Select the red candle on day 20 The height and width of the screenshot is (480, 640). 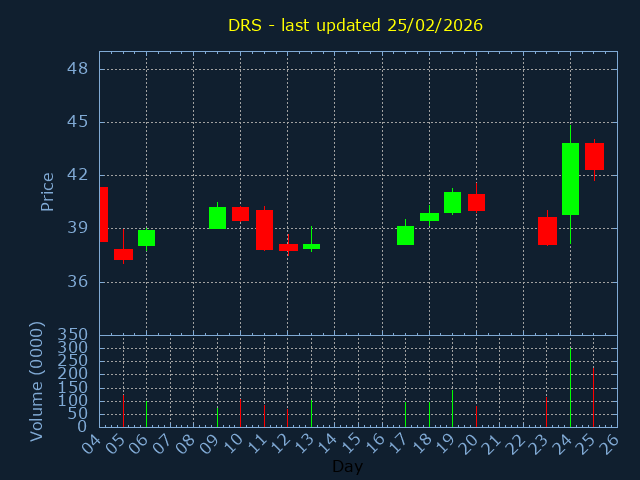pos(476,202)
